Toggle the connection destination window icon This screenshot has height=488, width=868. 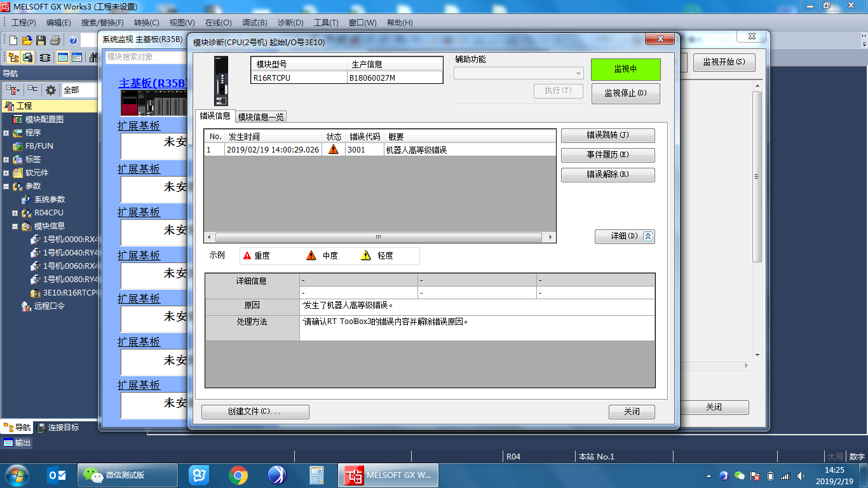coord(28,57)
